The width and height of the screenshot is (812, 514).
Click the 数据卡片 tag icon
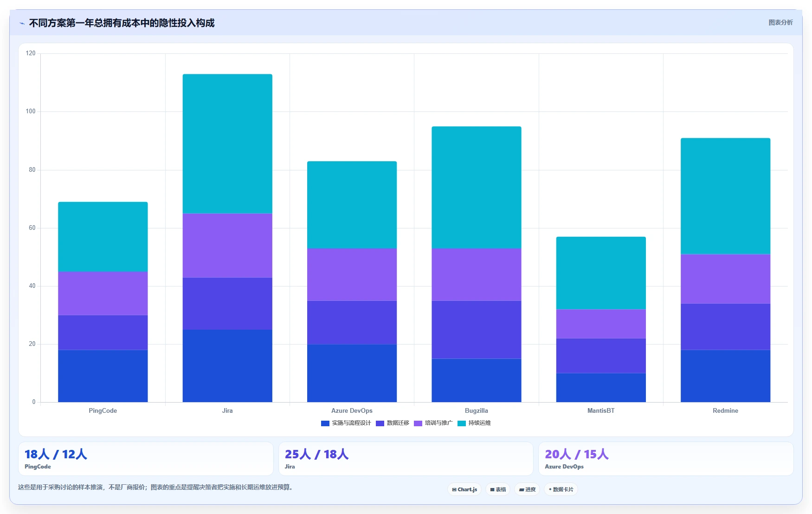click(550, 489)
